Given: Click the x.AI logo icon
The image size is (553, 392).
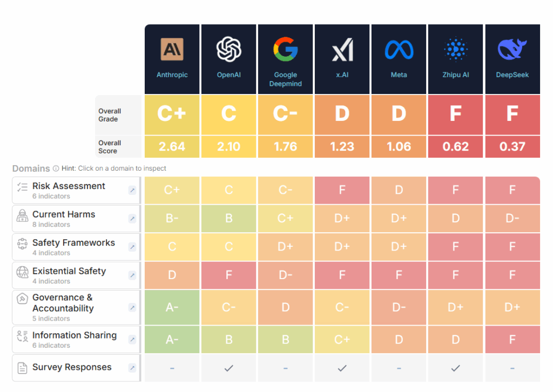Looking at the screenshot, I should (x=342, y=50).
